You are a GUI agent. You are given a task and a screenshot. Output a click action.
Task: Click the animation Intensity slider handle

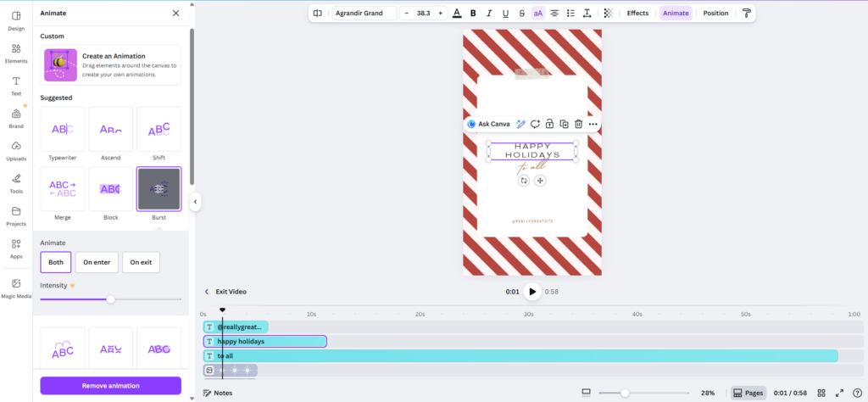coord(110,299)
